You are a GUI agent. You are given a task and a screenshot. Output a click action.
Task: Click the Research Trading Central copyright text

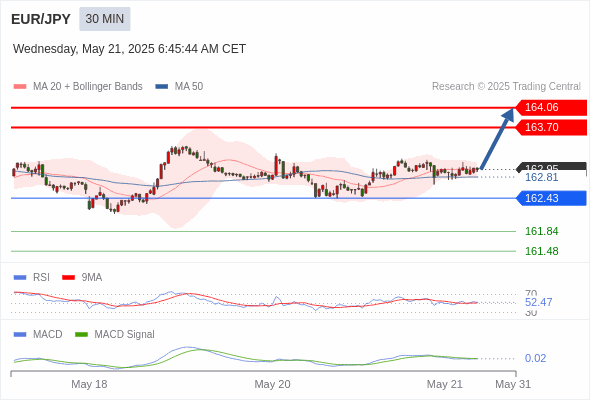pos(506,87)
